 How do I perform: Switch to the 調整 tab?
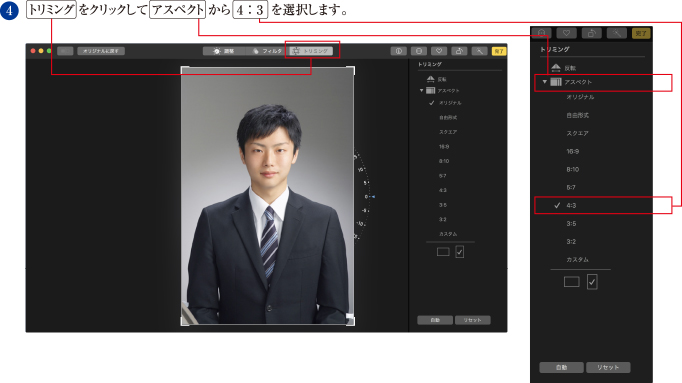coord(224,51)
